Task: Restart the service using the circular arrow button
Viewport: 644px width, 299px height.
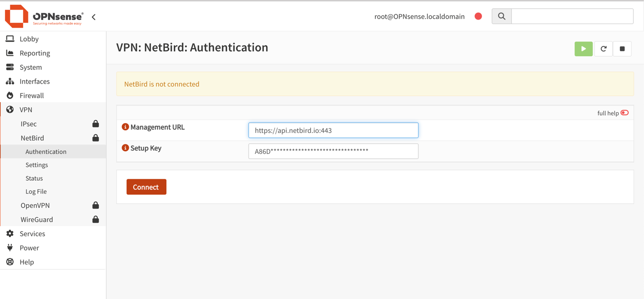Action: click(x=603, y=48)
